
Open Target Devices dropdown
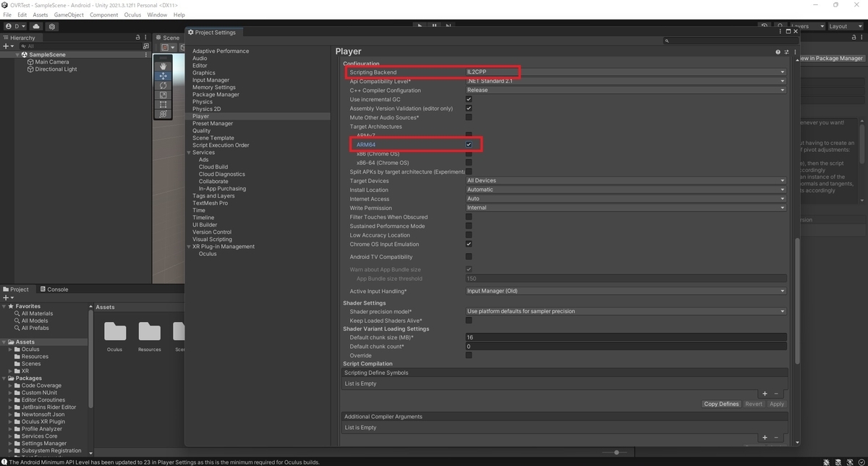click(626, 181)
